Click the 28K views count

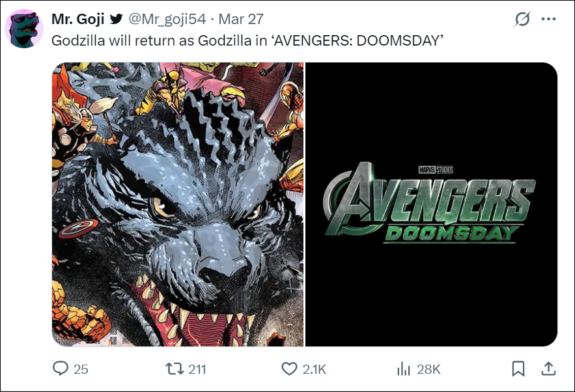(428, 369)
